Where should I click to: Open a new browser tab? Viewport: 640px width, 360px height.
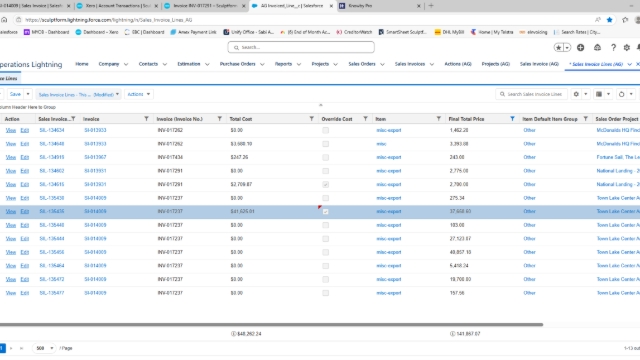point(431,6)
